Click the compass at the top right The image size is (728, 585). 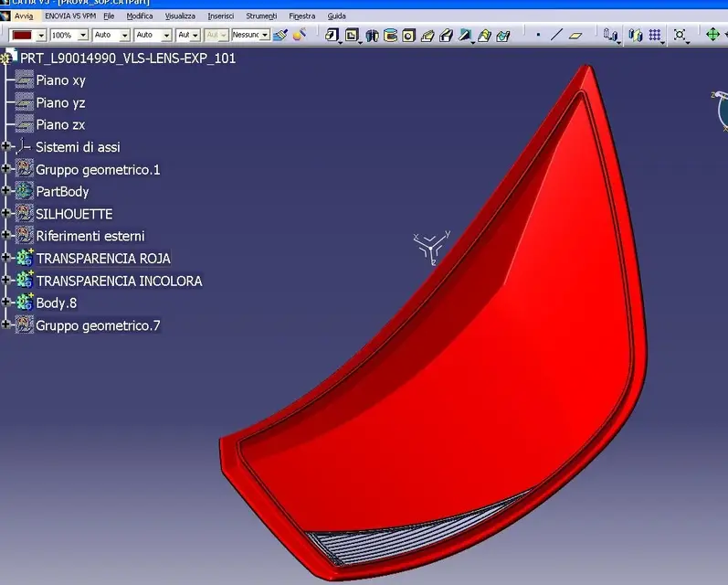[720, 111]
